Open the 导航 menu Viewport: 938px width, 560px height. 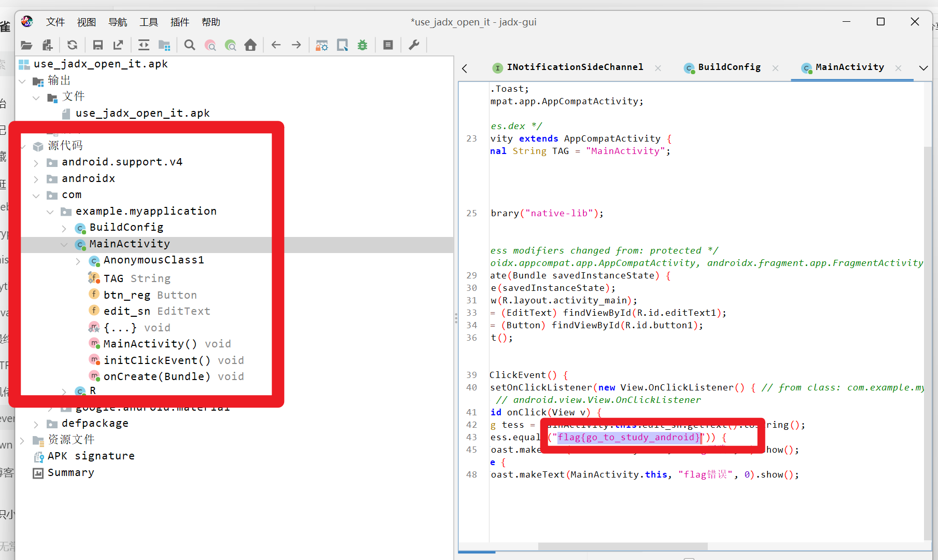[x=117, y=22]
